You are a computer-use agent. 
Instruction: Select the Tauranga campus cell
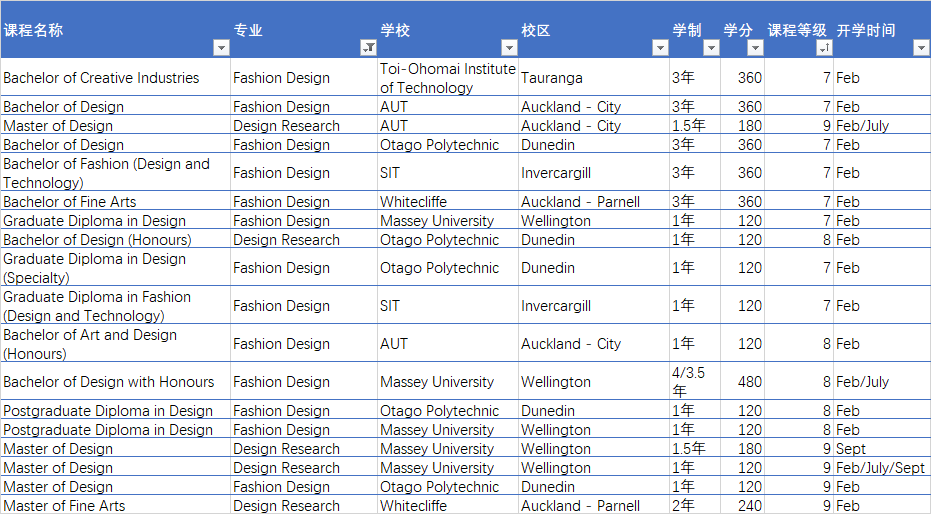[594, 77]
